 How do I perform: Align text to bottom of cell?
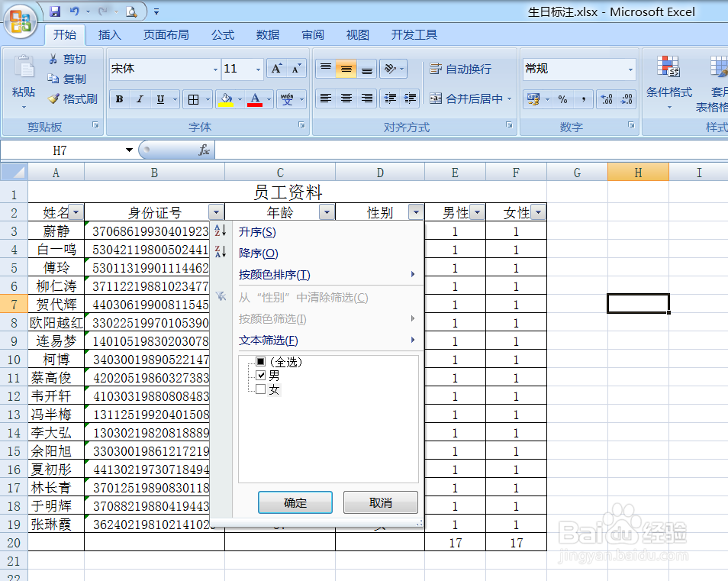(367, 69)
